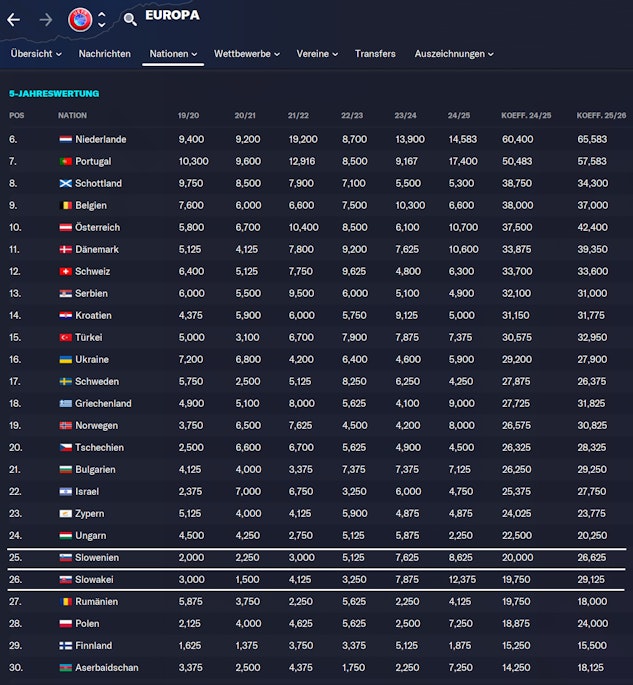Viewport: 633px width, 685px height.
Task: Click the Türkei flag icon
Action: (x=65, y=337)
